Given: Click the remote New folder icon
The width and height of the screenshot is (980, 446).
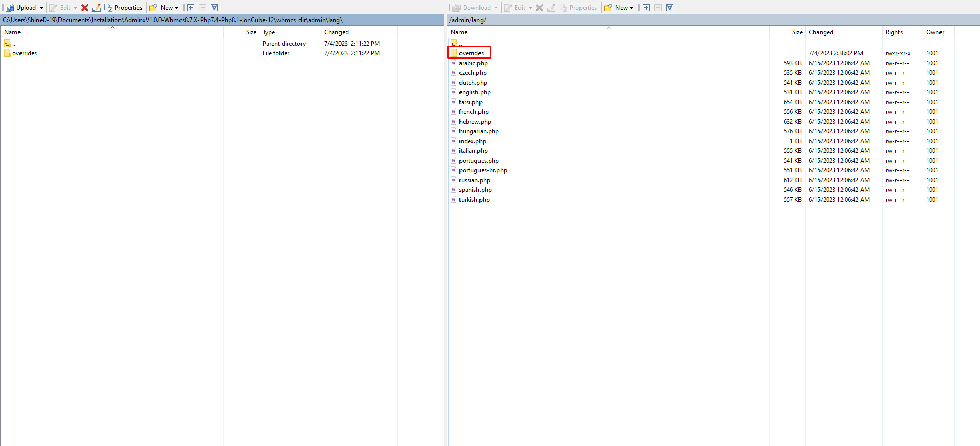Looking at the screenshot, I should coord(608,8).
